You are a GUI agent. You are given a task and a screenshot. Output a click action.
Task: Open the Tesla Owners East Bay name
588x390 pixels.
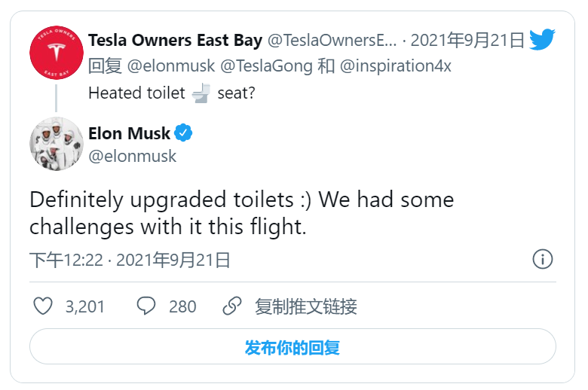[175, 39]
